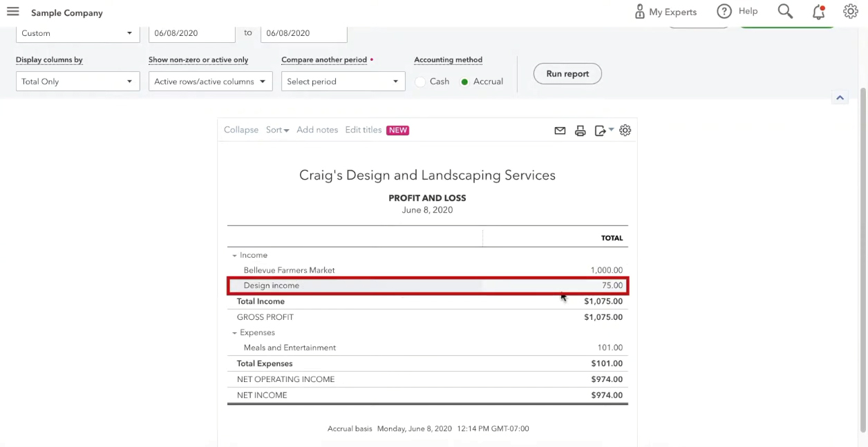Open the Total Only columns dropdown
This screenshot has width=868, height=447.
click(x=77, y=82)
